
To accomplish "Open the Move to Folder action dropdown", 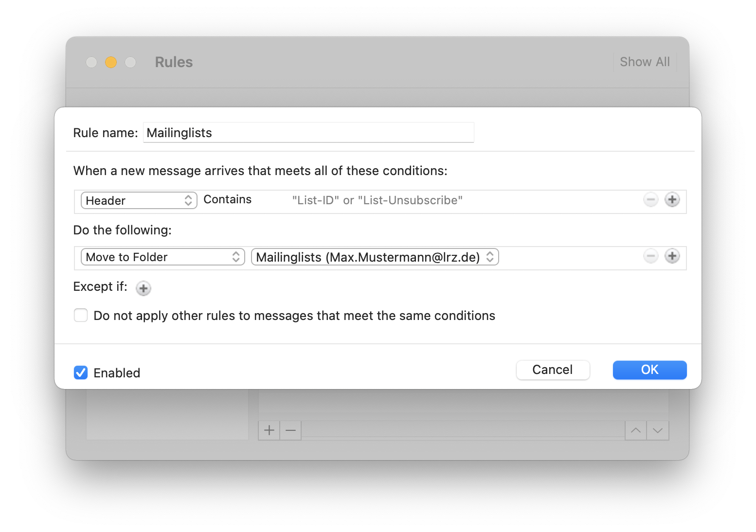I will (162, 257).
